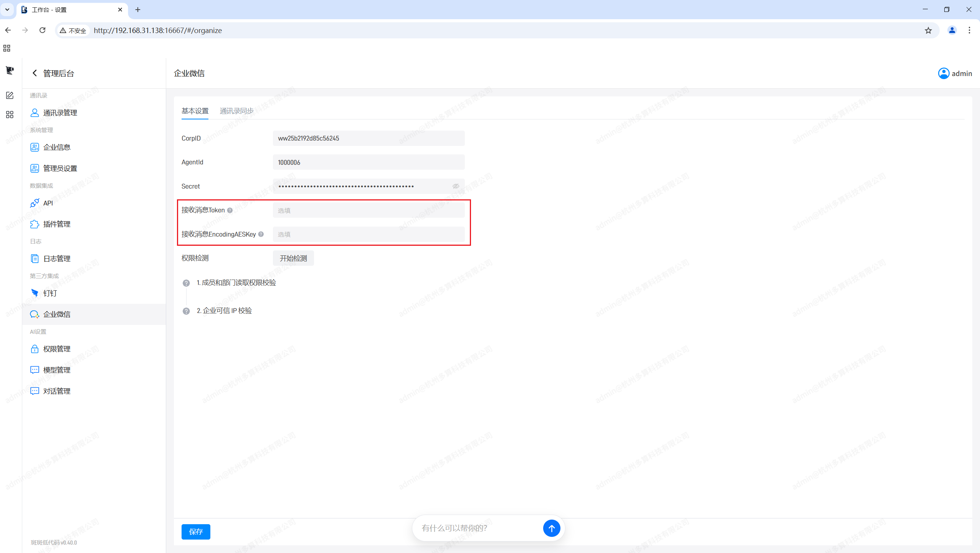Click the 企业微信 chat icon in sidebar

coord(35,314)
